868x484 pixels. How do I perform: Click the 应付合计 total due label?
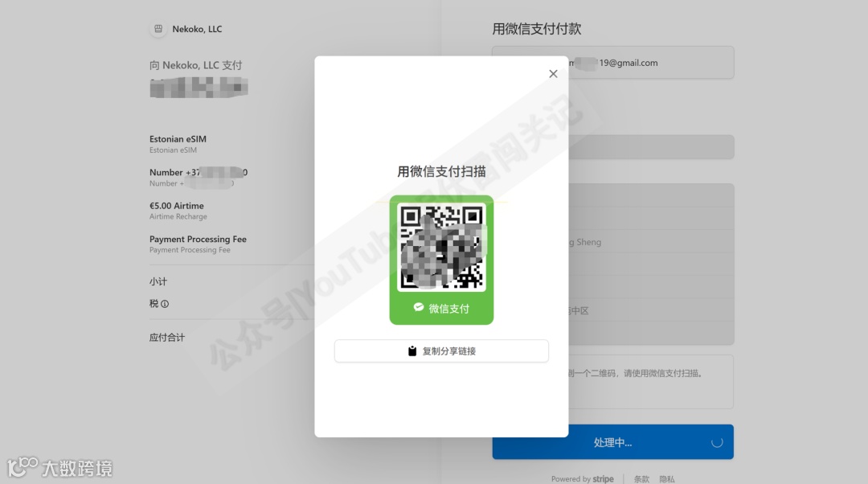(x=166, y=337)
